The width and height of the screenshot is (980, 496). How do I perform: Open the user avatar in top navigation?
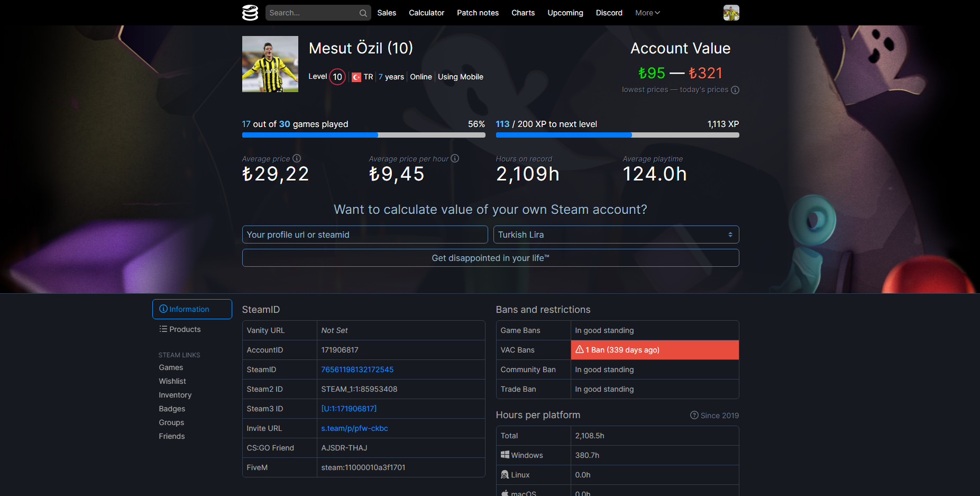[731, 13]
